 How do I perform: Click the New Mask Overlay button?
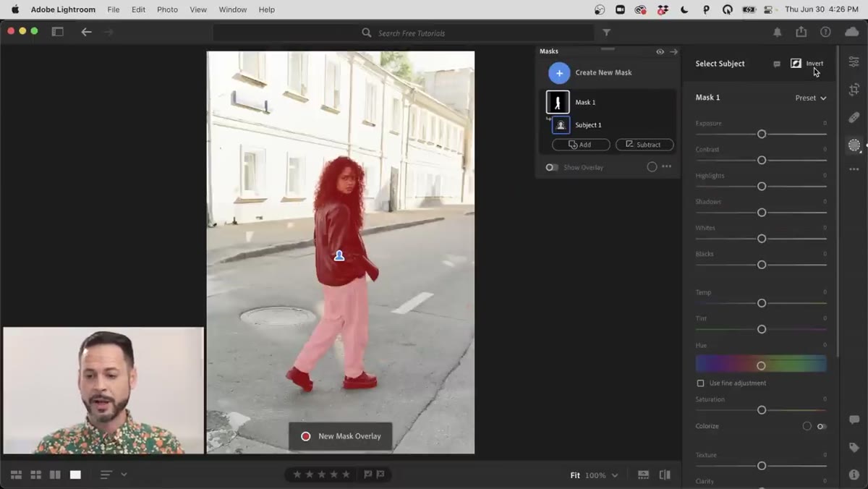pyautogui.click(x=341, y=436)
